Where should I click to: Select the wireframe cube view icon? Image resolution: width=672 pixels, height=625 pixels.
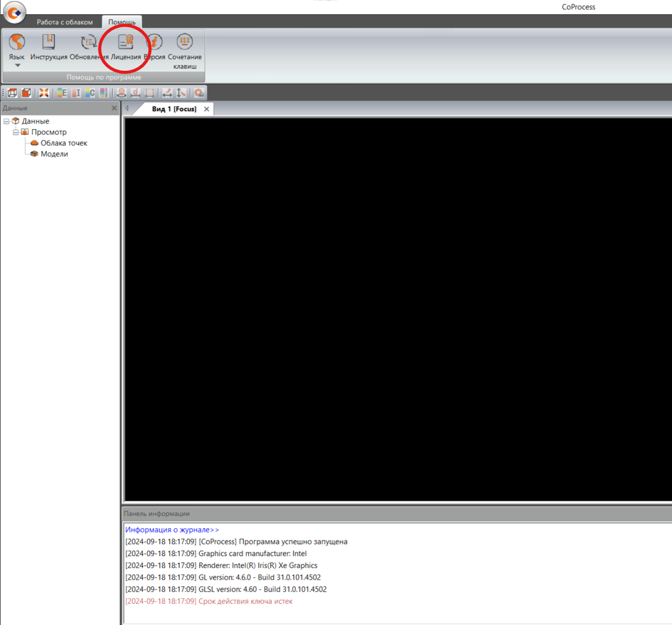click(12, 92)
